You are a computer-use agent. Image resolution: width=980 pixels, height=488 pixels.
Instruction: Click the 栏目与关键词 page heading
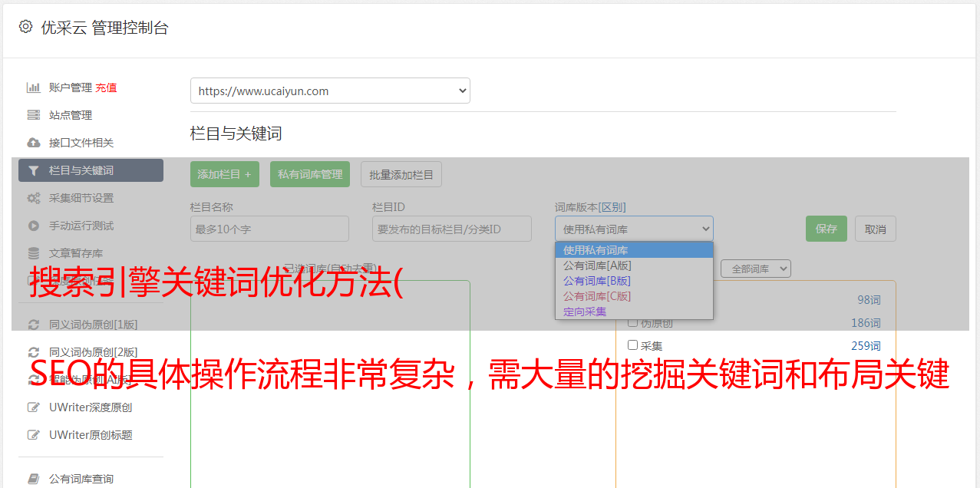[x=236, y=134]
